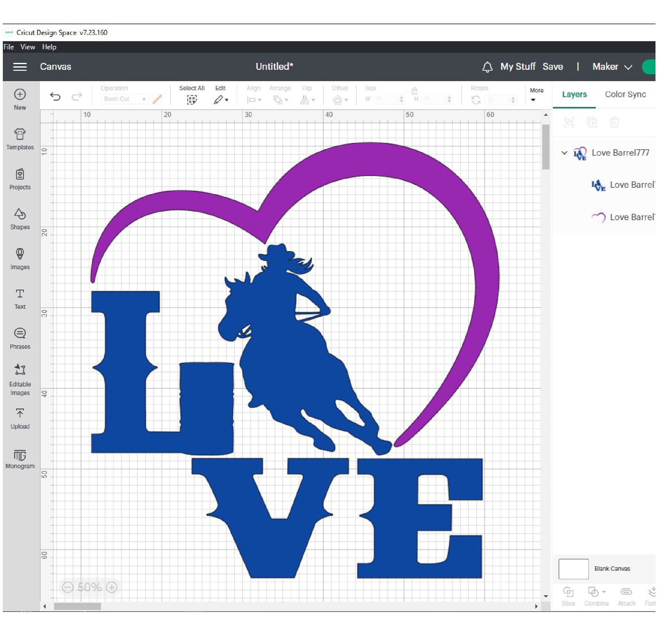658x644 pixels.
Task: Open the Upload tool
Action: [20, 419]
